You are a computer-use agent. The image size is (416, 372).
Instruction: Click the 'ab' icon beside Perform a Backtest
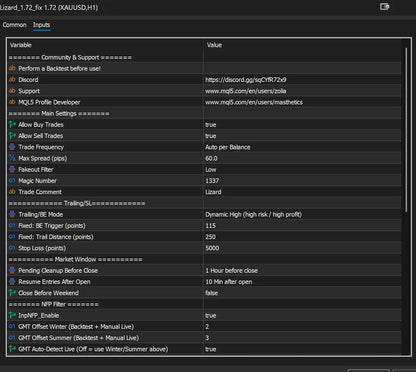(12, 68)
